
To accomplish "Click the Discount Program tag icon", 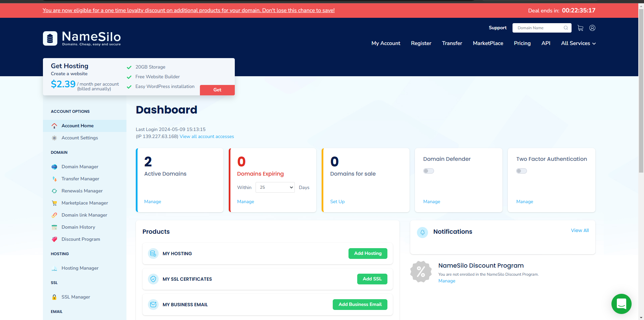I will [54, 239].
